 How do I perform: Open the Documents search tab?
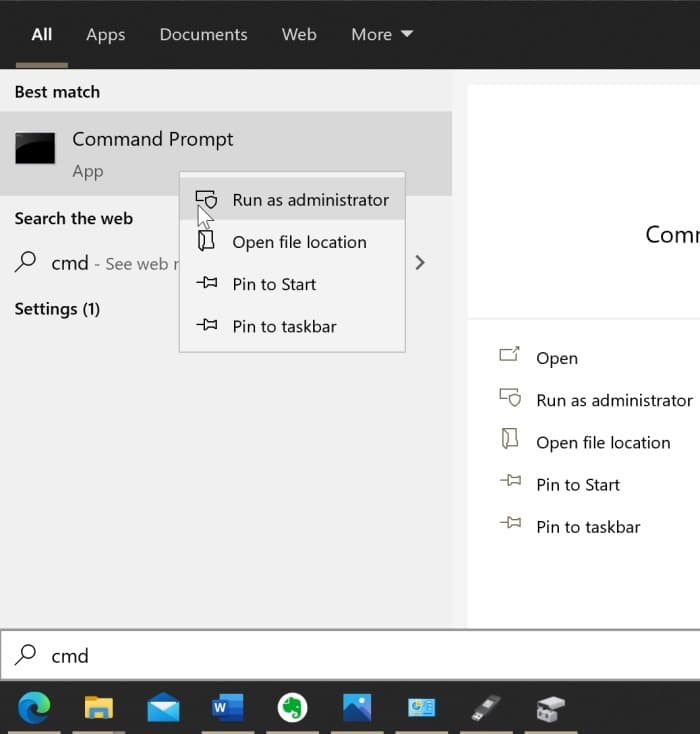tap(203, 35)
